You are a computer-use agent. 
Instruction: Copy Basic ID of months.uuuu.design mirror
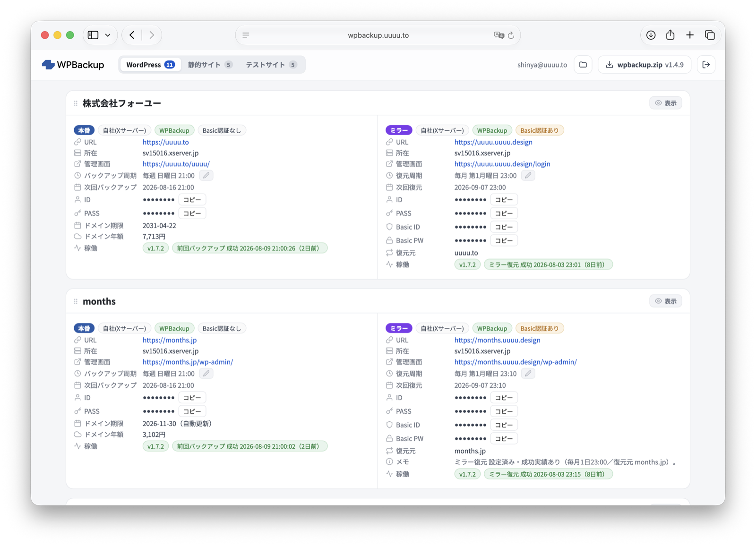coord(504,425)
